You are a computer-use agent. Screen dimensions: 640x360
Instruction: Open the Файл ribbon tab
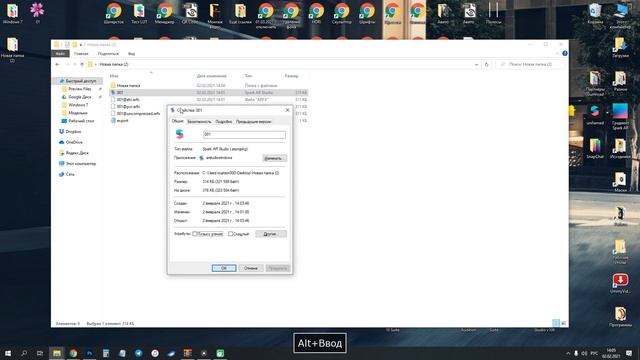point(60,53)
